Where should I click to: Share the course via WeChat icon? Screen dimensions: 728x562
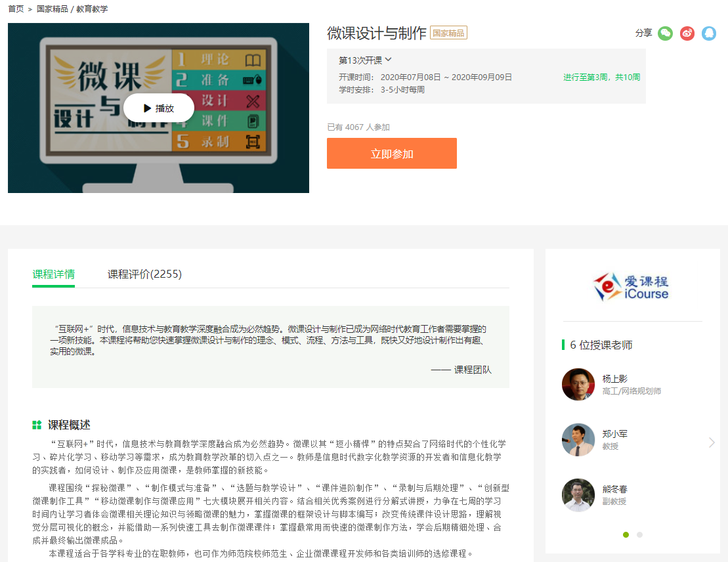(666, 33)
